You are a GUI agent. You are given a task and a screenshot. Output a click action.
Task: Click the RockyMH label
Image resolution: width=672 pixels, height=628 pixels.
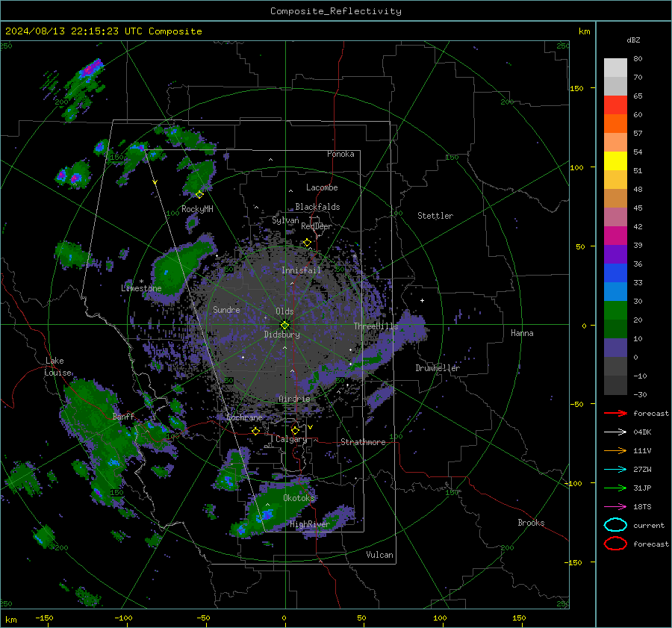(x=197, y=209)
